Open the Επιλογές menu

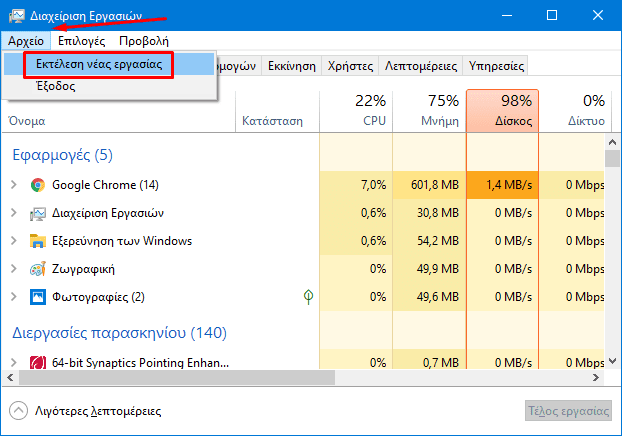click(x=82, y=41)
